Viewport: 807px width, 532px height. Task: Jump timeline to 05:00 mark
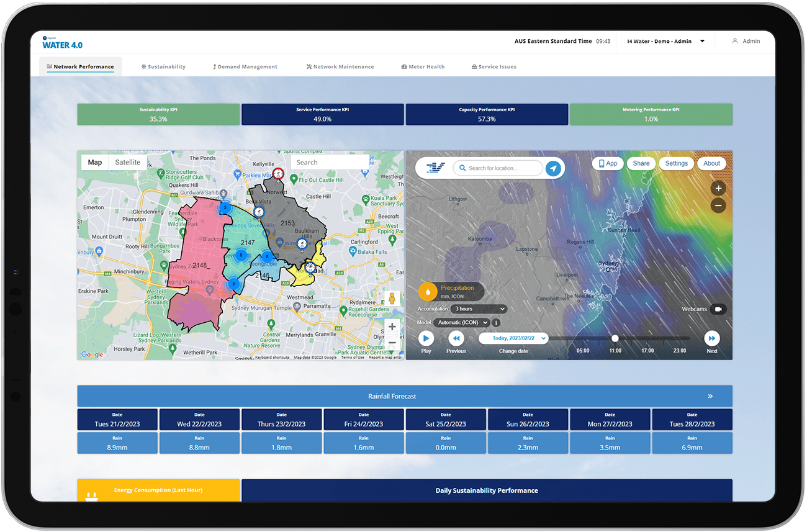tap(583, 351)
